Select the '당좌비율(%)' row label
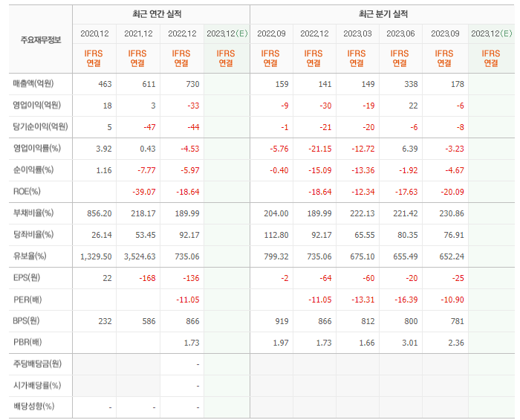520x420 pixels. pyautogui.click(x=33, y=235)
